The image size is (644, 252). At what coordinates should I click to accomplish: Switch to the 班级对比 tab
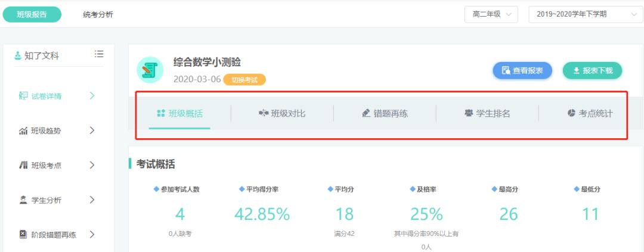coord(282,113)
